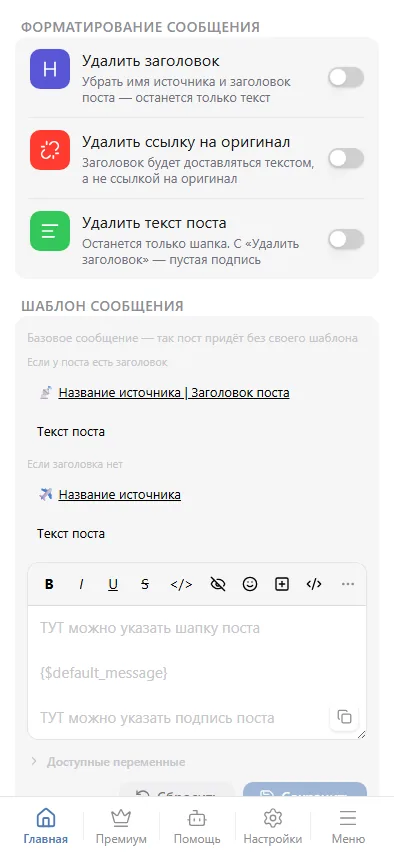The image size is (394, 852).
Task: Turn on Удалить текст поста switch
Action: (x=346, y=240)
